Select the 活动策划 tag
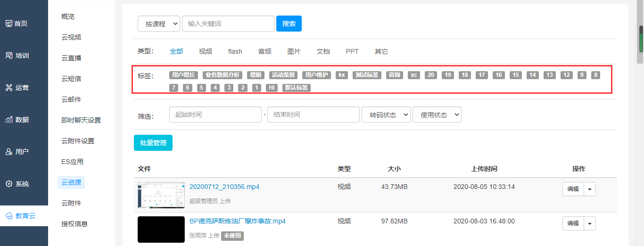Screen dimensions: 644x246 coord(283,75)
